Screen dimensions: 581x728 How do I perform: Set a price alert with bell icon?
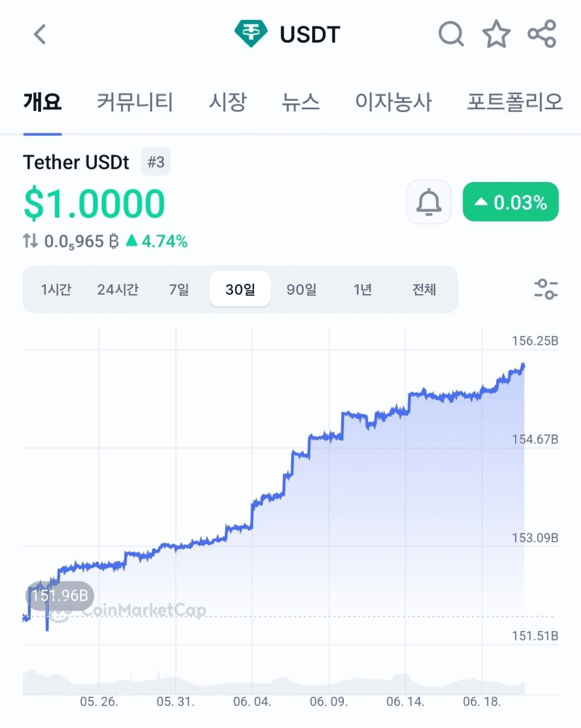[429, 202]
